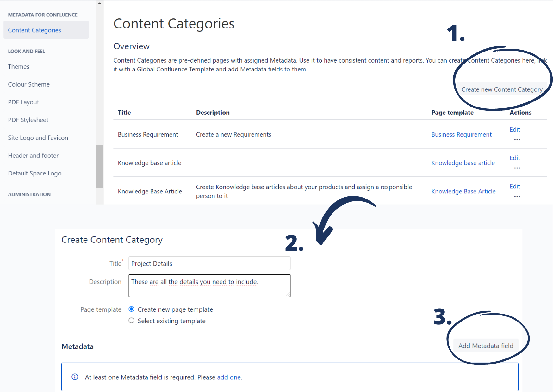The image size is (553, 392).
Task: Select Create new page template option
Action: point(132,309)
